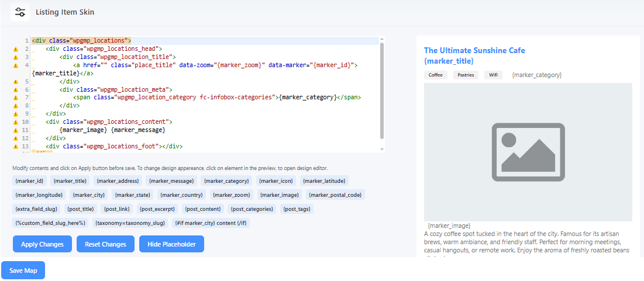Select the {extra_field_slug} placeholder tag
The height and width of the screenshot is (281, 644).
point(36,209)
